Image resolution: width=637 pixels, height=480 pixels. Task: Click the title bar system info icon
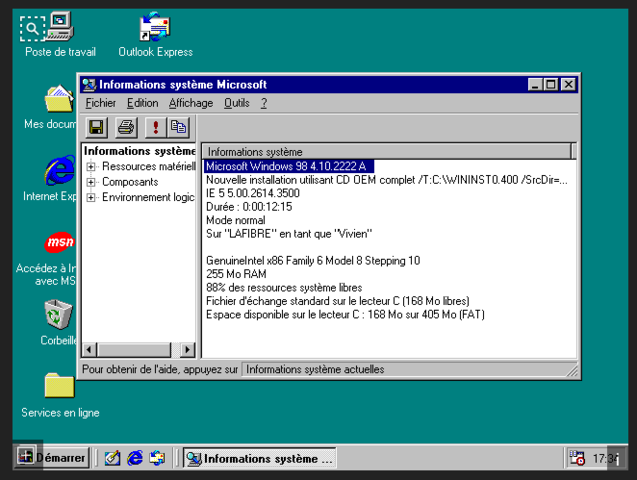pos(89,84)
